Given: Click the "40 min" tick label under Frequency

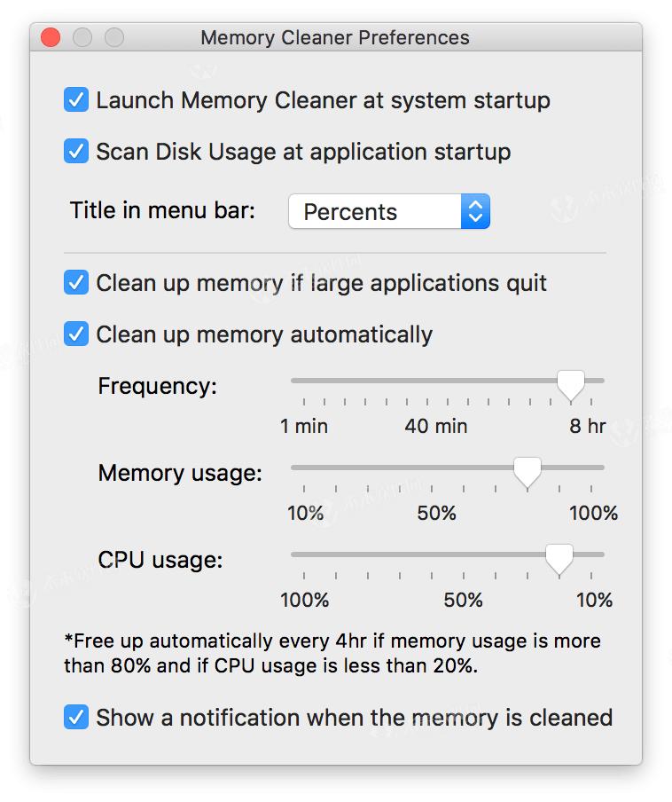Looking at the screenshot, I should (x=435, y=426).
